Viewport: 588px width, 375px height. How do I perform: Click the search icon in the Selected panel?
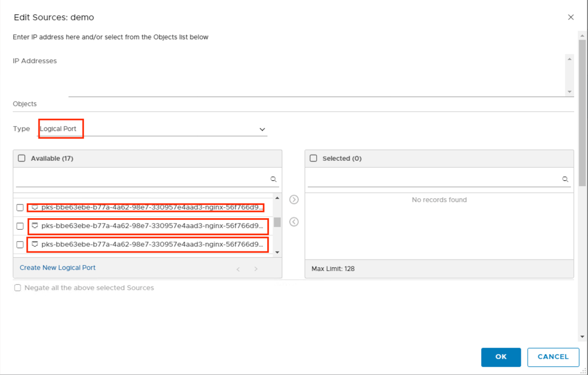click(x=566, y=179)
